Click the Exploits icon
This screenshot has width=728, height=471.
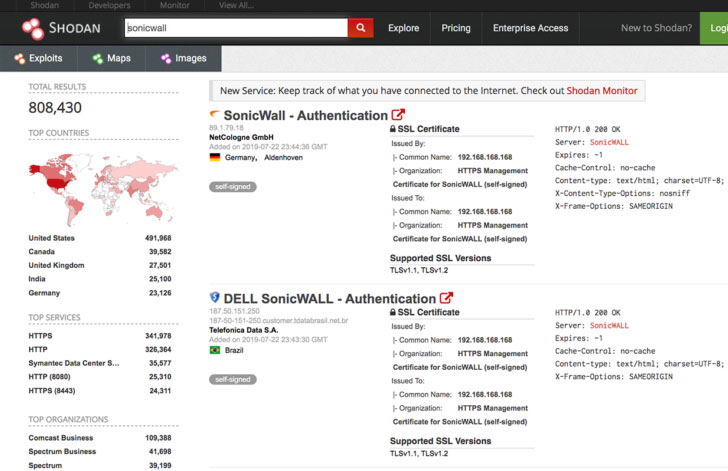coord(20,59)
